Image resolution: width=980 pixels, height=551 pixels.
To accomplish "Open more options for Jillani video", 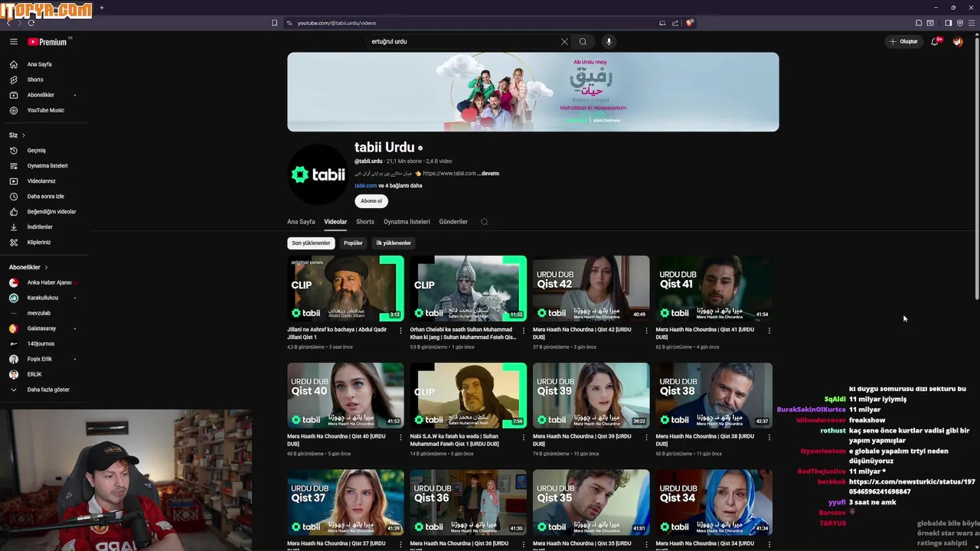I will tap(401, 331).
